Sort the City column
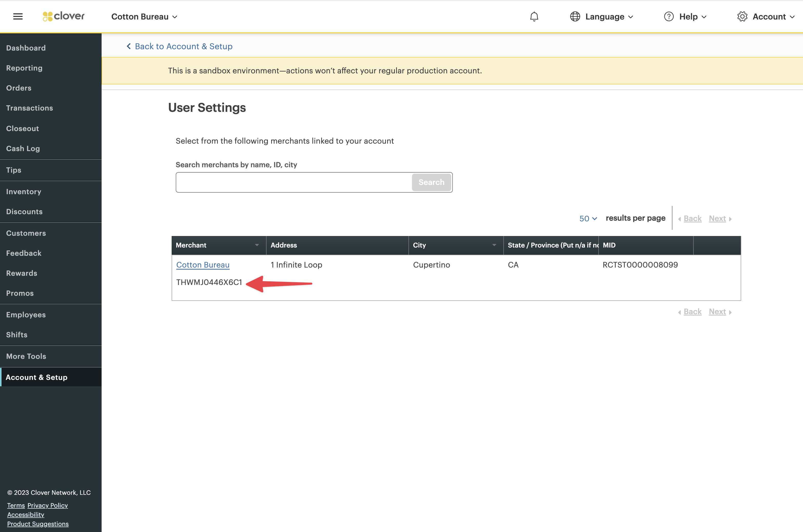Viewport: 803px width, 532px height. pyautogui.click(x=494, y=245)
